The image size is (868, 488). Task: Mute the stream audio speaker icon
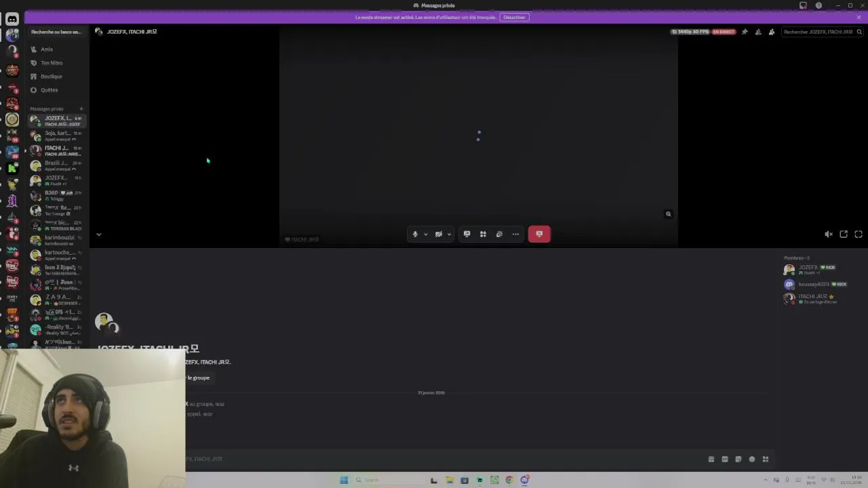tap(829, 235)
